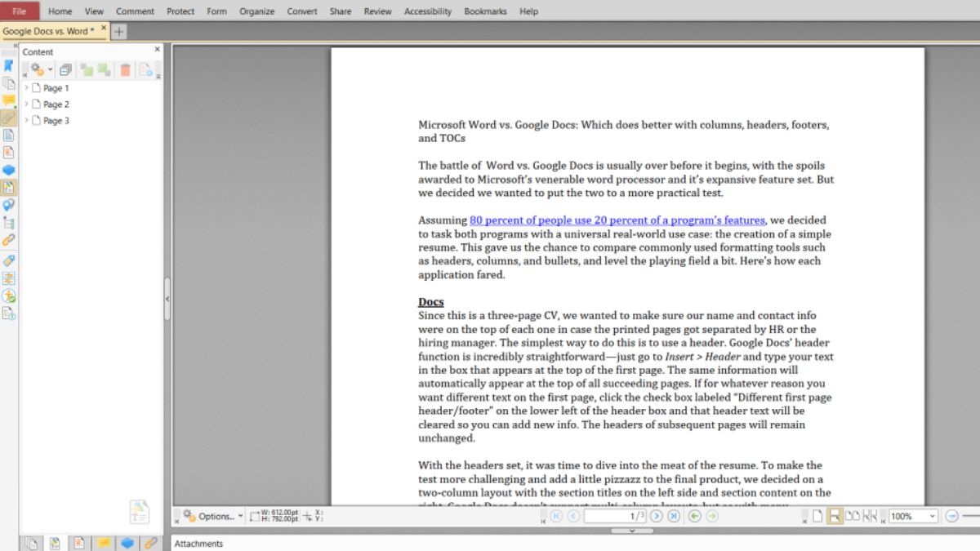The width and height of the screenshot is (980, 551).
Task: Switch to bottom comments tab of left panel
Action: click(104, 542)
